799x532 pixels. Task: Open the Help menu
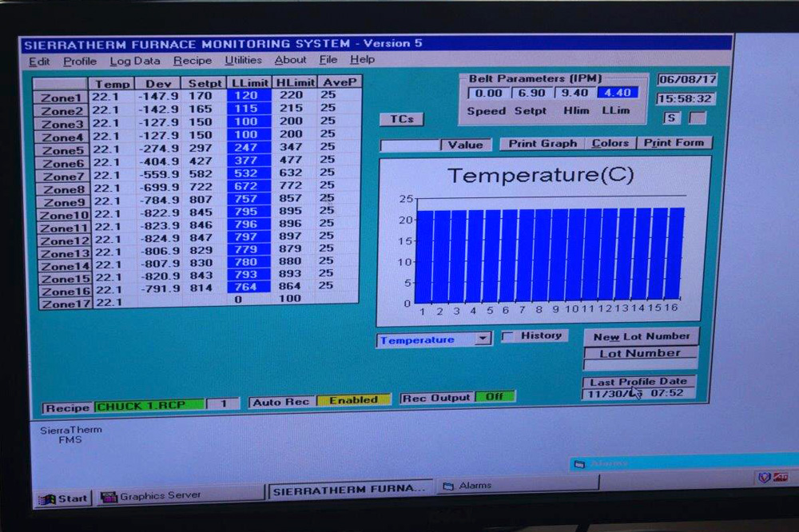pos(362,60)
